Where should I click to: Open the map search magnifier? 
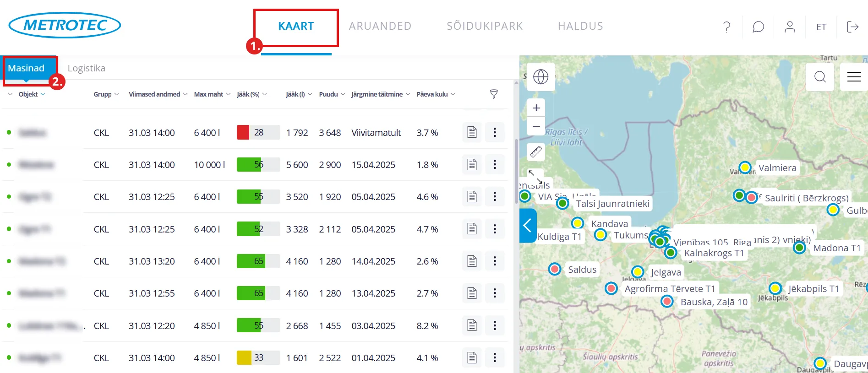(820, 77)
